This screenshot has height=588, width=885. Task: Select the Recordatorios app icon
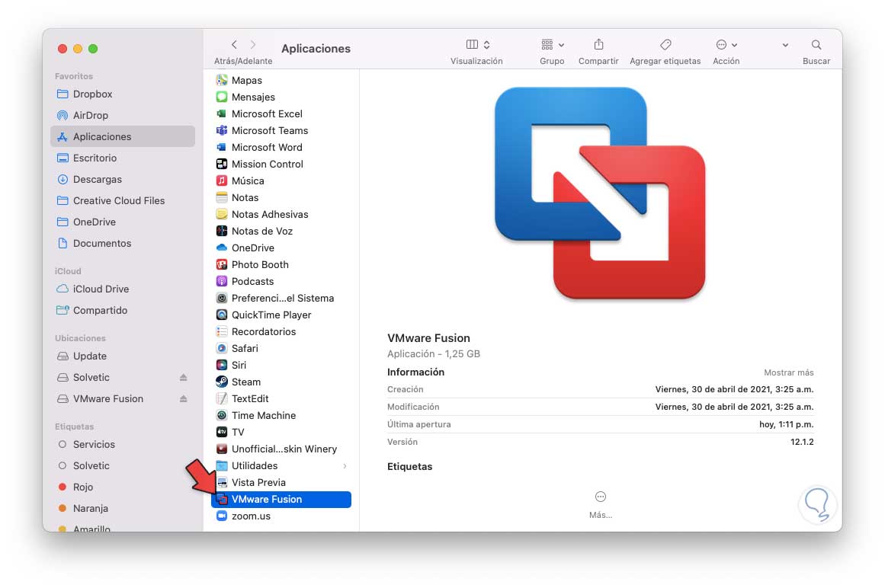point(222,331)
